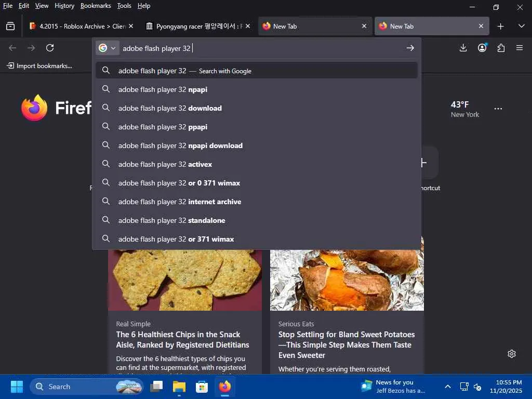532x399 pixels.
Task: Open the Firefox account menu
Action: tap(482, 48)
